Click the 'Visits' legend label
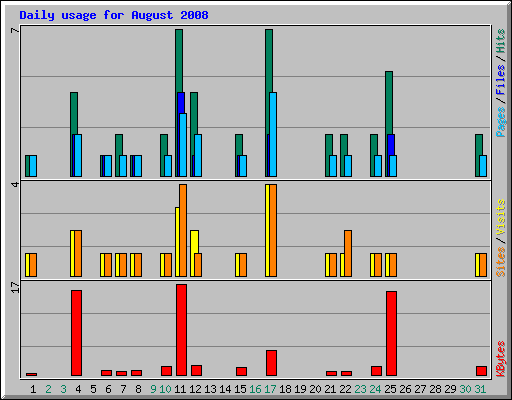Image resolution: width=512 pixels, height=400 pixels. pos(500,217)
